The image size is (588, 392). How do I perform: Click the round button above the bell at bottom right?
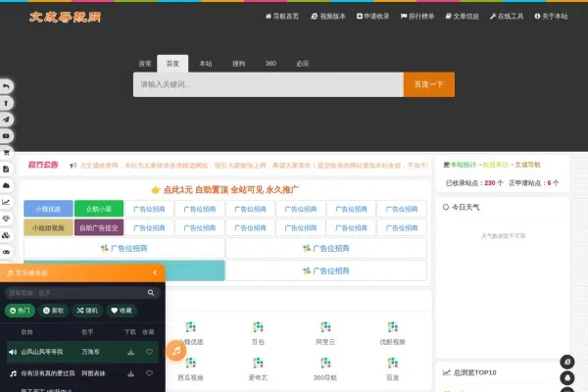(x=567, y=362)
